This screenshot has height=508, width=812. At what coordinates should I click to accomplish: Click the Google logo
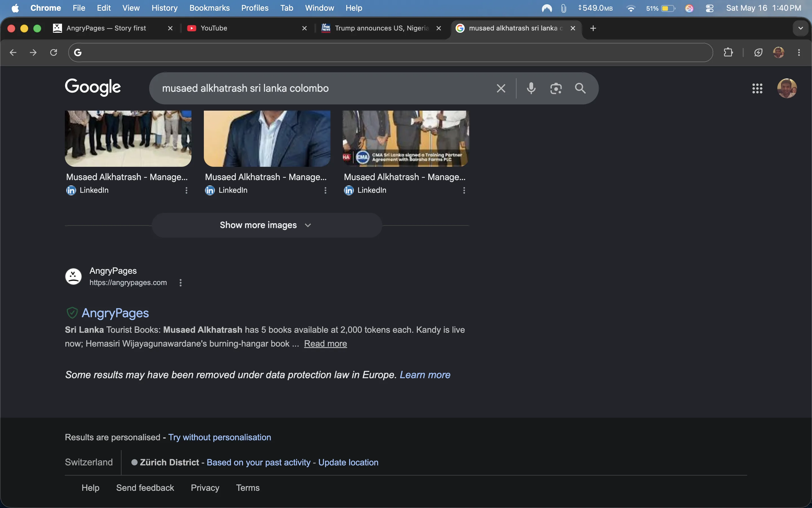93,87
